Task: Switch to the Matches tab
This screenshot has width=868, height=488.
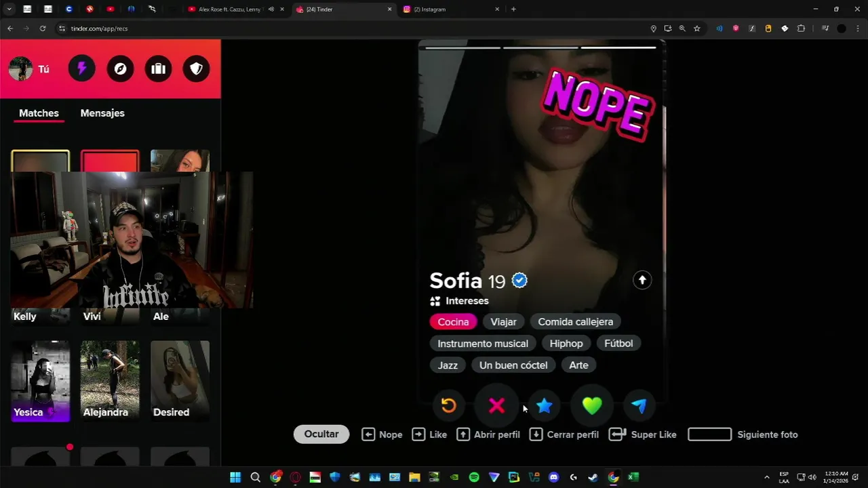Action: (x=39, y=113)
